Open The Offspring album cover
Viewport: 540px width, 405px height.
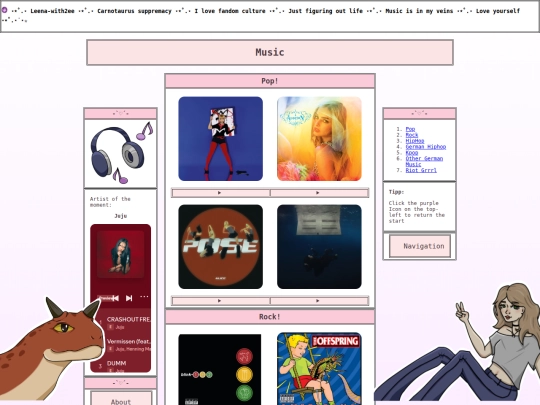point(319,368)
